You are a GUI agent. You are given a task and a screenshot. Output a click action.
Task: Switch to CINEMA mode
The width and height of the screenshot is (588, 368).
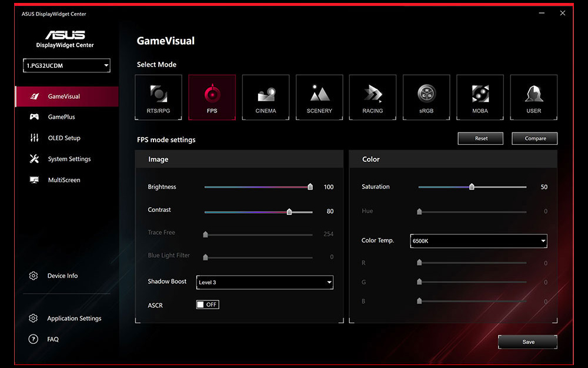click(x=265, y=97)
